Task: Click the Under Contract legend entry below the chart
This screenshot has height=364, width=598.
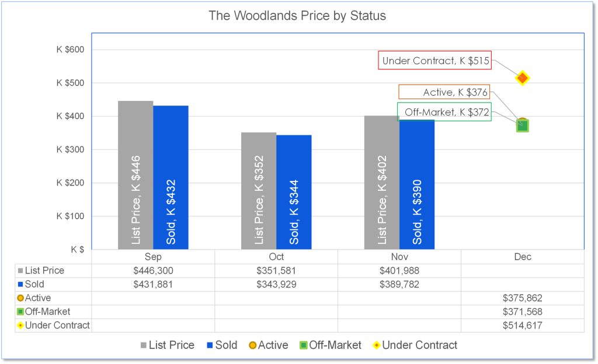Action: (416, 345)
